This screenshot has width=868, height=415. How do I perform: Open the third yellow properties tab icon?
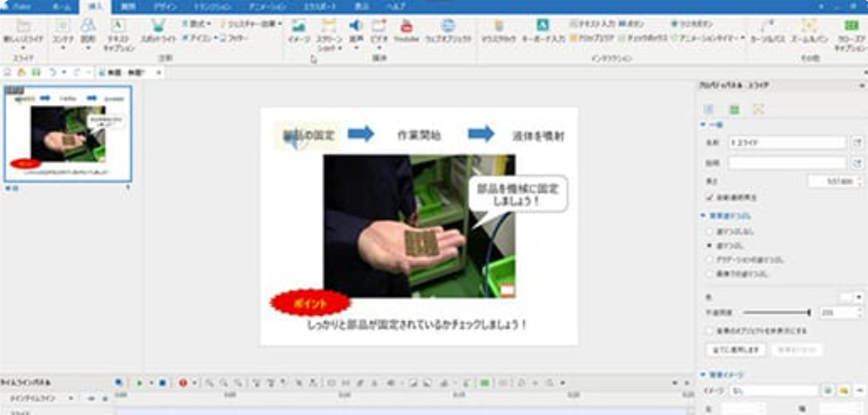point(758,110)
